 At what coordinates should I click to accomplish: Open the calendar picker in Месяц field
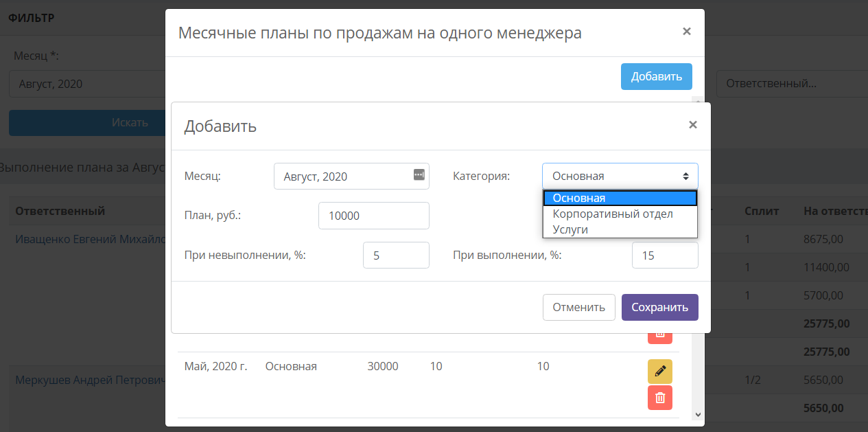pyautogui.click(x=419, y=176)
